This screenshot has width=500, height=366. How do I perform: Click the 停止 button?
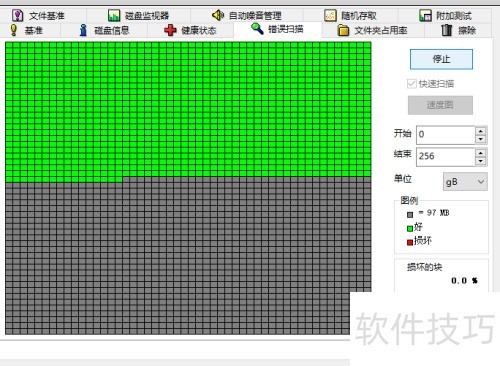click(x=441, y=59)
